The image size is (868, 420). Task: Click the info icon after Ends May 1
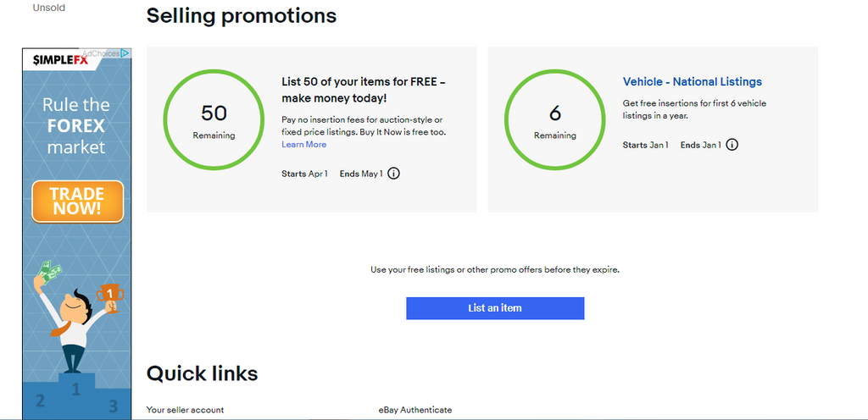point(394,174)
